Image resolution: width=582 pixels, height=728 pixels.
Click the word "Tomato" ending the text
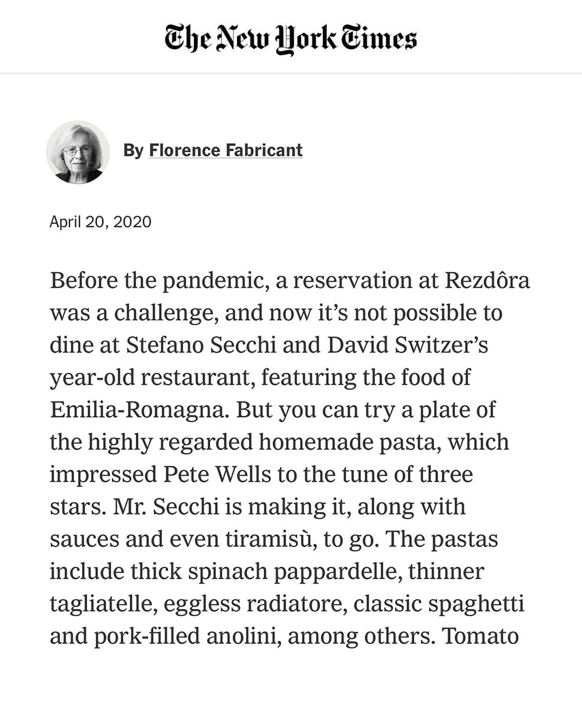point(480,636)
